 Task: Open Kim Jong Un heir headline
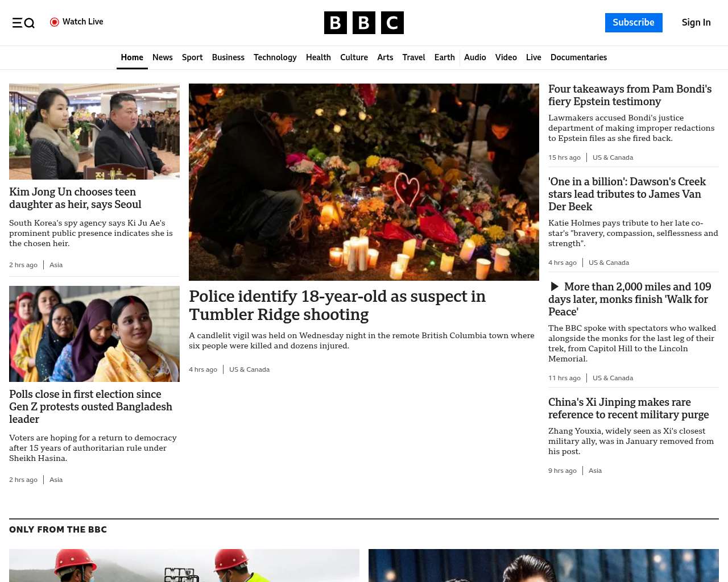[x=75, y=198]
